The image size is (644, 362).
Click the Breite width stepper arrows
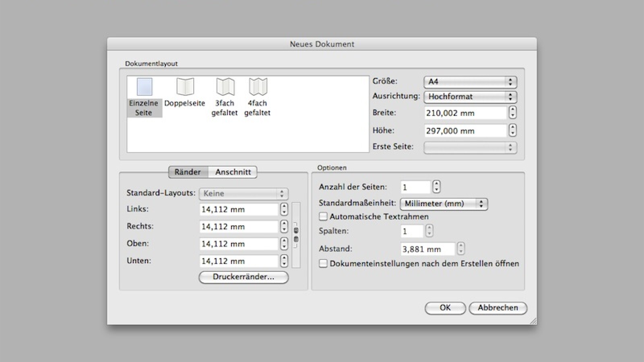tap(512, 113)
